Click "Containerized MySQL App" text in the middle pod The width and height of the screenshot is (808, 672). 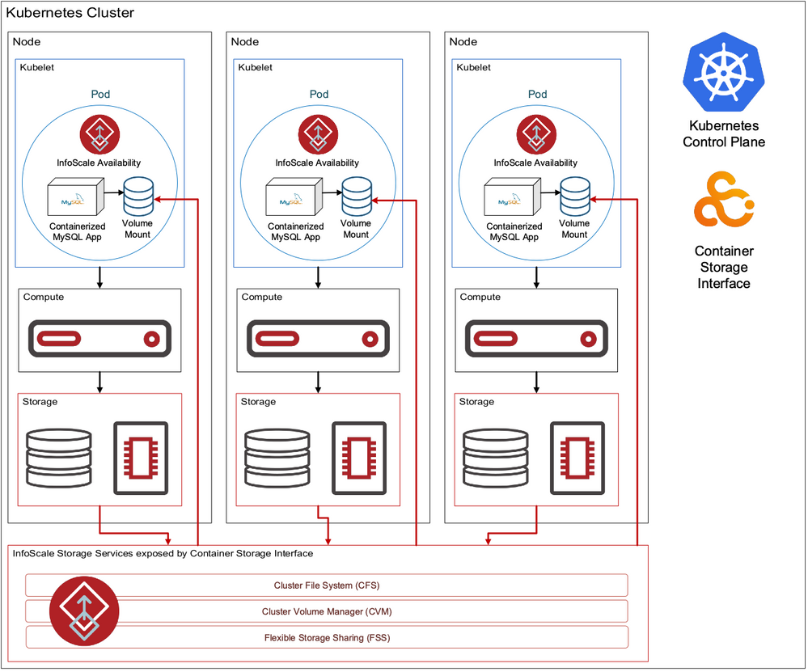(296, 232)
